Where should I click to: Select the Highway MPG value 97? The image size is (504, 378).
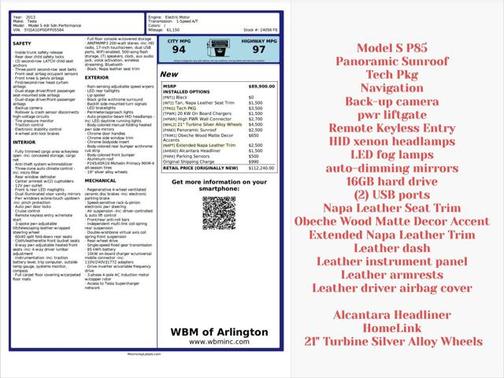pos(259,50)
